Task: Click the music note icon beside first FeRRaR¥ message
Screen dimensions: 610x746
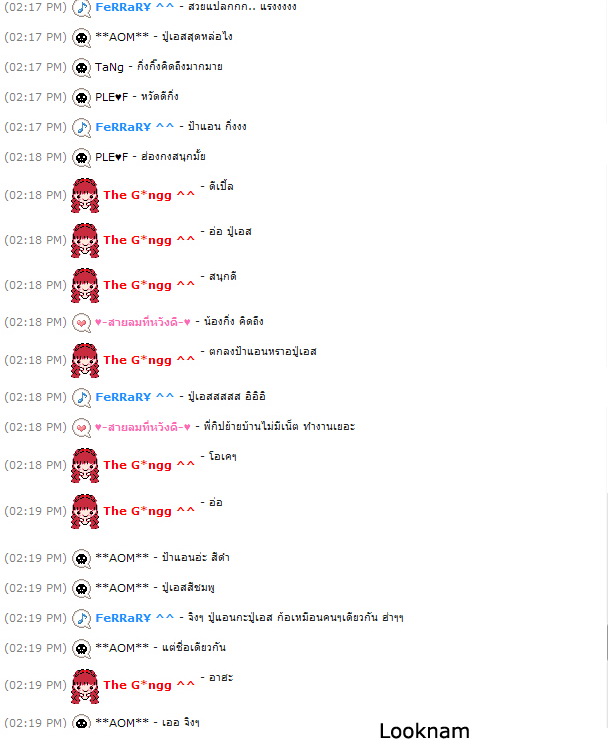Action: 81,8
